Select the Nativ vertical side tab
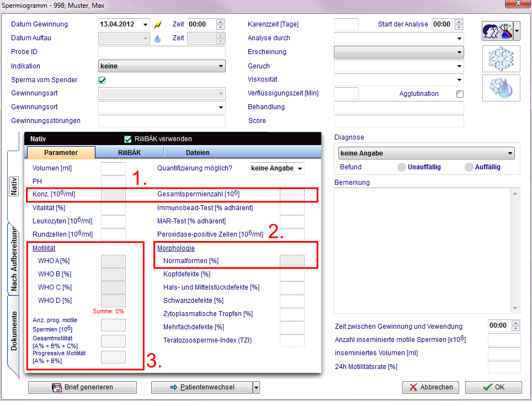This screenshot has height=401, width=532. 14,186
